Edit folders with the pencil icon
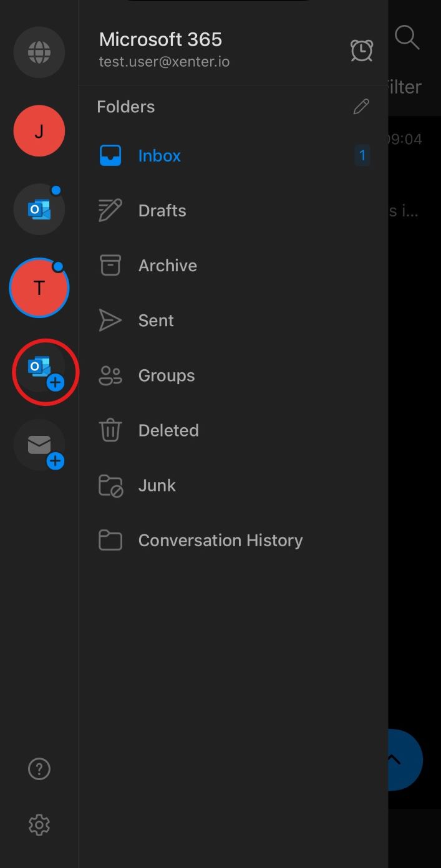 (x=361, y=107)
